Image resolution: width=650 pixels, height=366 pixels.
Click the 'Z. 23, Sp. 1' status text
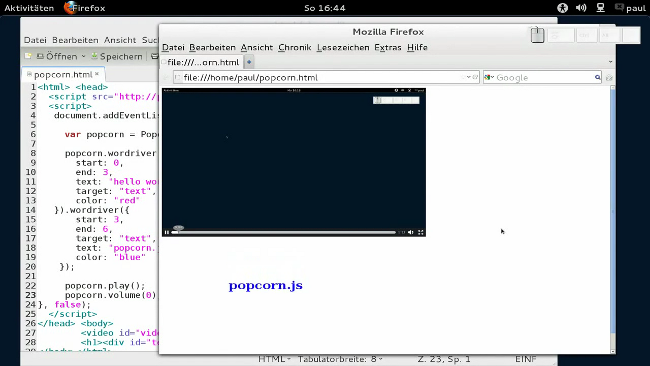click(444, 359)
